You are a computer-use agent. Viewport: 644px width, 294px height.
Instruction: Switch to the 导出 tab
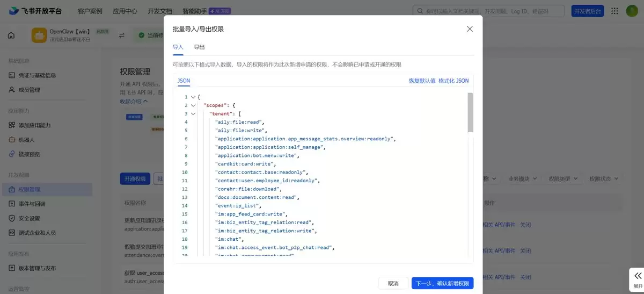[199, 47]
